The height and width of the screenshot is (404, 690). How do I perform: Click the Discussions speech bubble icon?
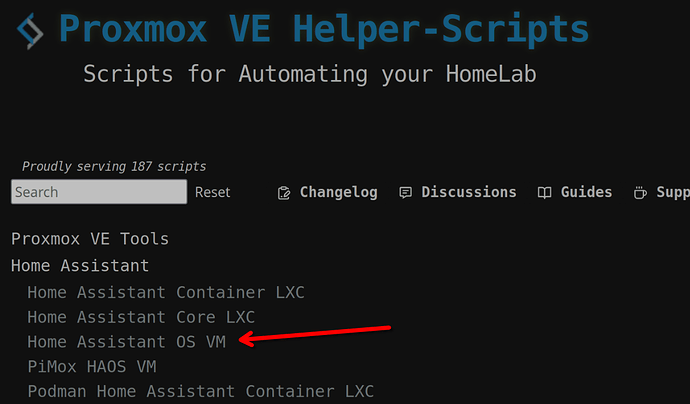[405, 192]
